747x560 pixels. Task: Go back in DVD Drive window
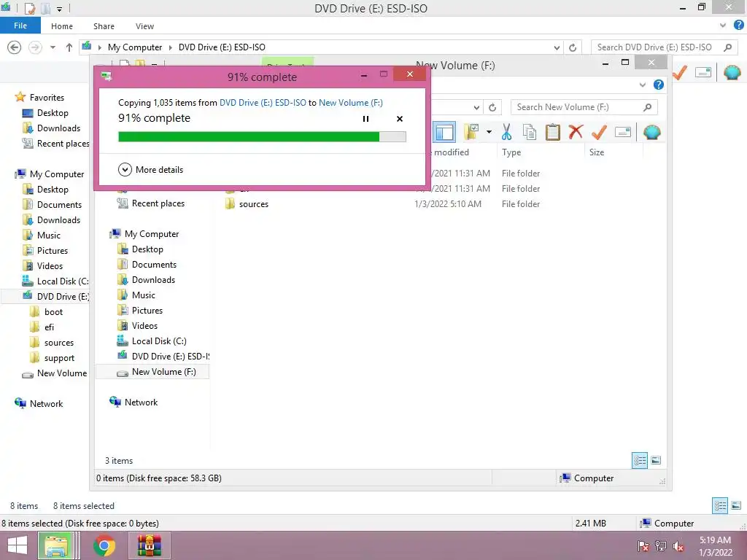point(15,47)
